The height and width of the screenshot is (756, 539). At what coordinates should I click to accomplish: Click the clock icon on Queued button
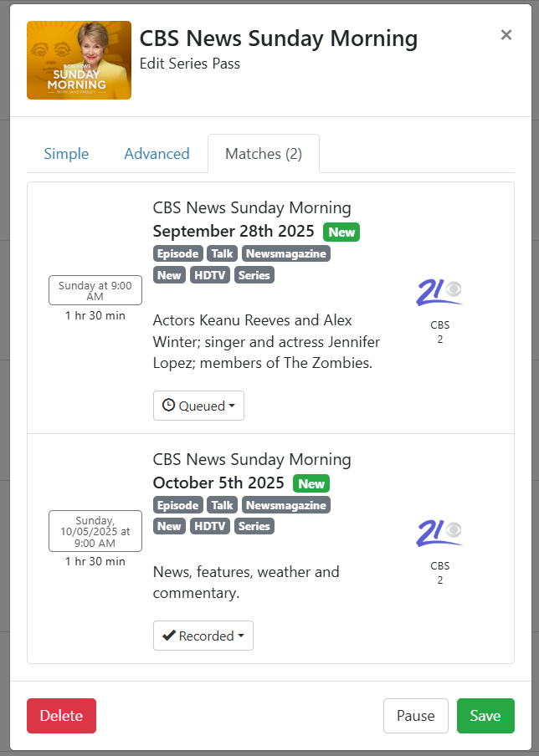pos(168,406)
